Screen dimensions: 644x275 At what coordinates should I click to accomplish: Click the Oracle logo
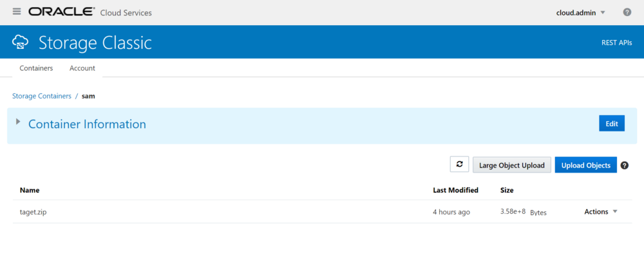tap(62, 12)
